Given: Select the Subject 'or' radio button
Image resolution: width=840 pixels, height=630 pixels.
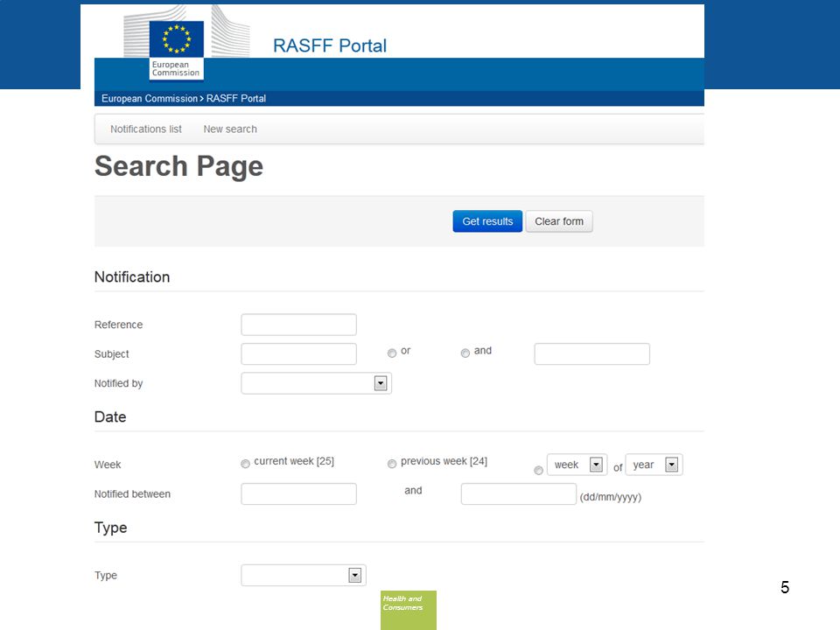Looking at the screenshot, I should [x=392, y=353].
